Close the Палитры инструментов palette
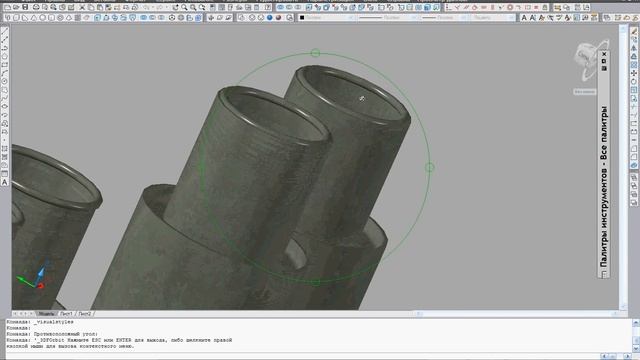The height and width of the screenshot is (360, 640). [x=604, y=54]
